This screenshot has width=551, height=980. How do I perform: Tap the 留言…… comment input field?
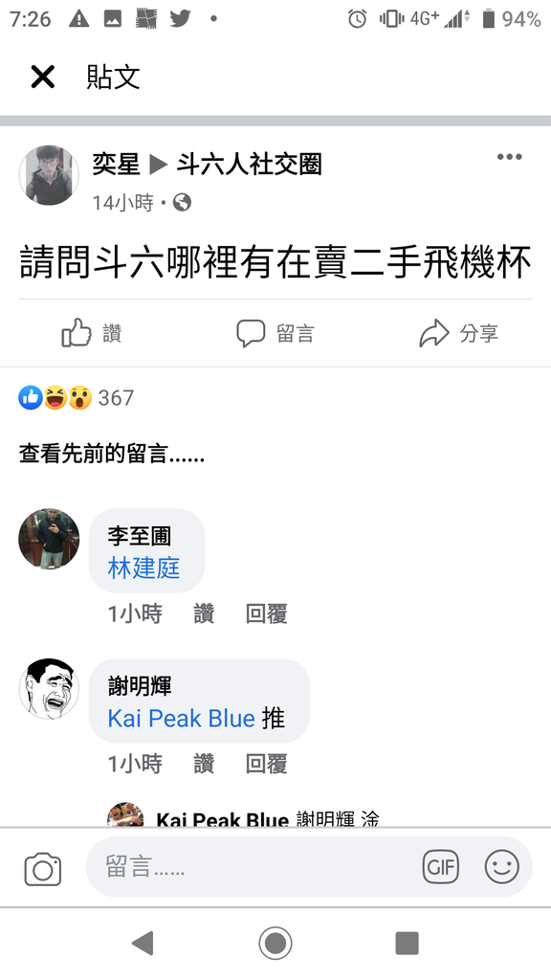pos(250,867)
